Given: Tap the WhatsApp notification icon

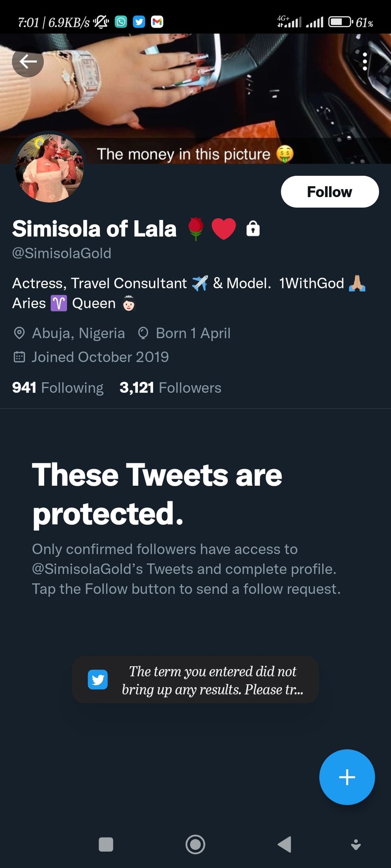Looking at the screenshot, I should 121,22.
